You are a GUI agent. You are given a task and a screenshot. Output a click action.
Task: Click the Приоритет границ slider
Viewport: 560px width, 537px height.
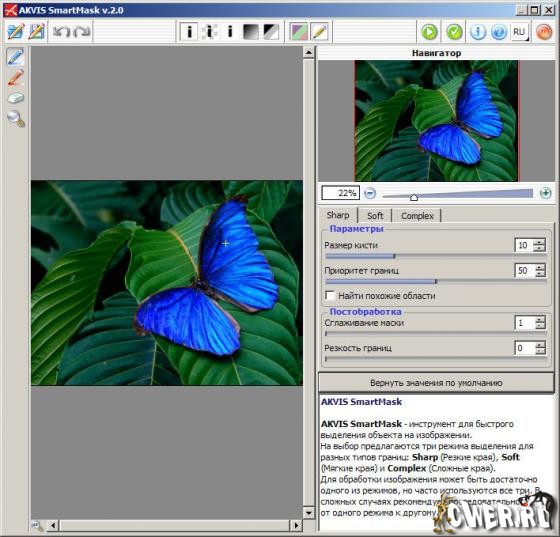(436, 281)
